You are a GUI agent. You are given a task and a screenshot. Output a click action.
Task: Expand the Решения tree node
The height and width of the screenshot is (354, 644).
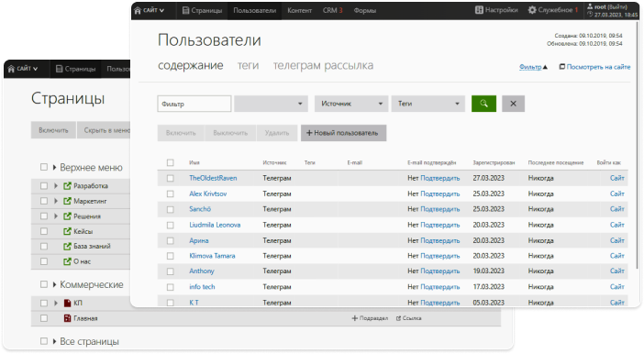(56, 216)
